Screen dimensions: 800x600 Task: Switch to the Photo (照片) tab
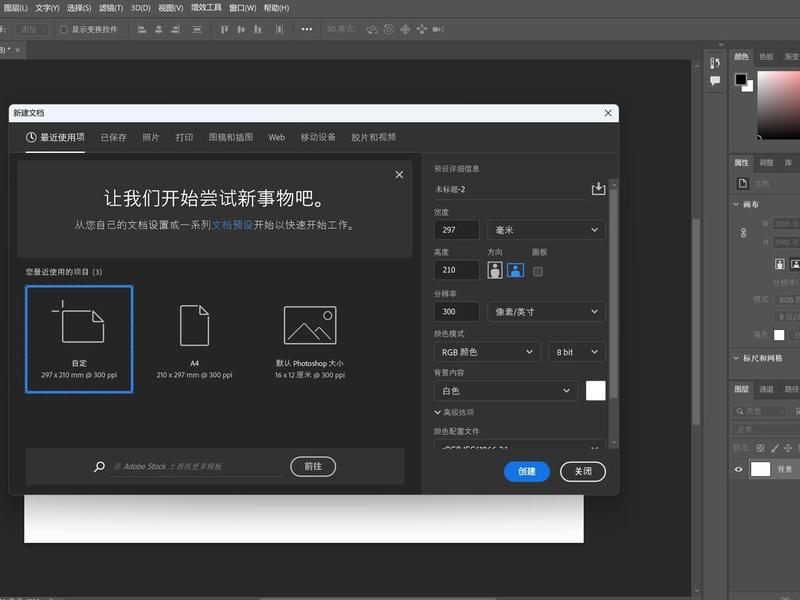151,137
